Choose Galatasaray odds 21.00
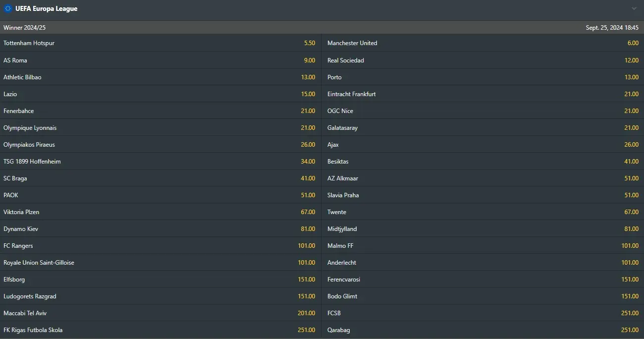Screen dimensions: 644x339 pos(631,128)
